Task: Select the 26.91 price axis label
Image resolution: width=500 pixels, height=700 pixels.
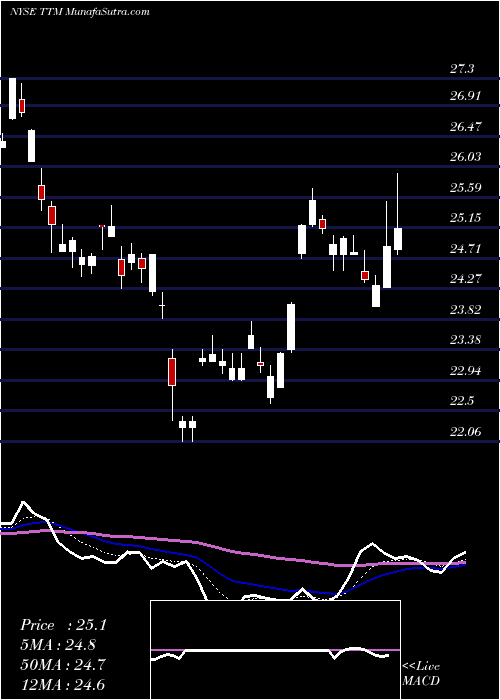Action: pos(465,96)
